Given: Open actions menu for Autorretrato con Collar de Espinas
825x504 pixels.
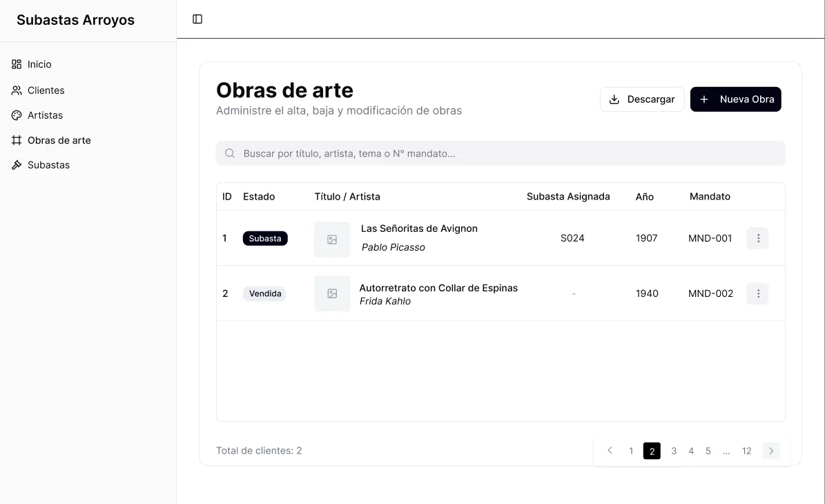Looking at the screenshot, I should (757, 293).
